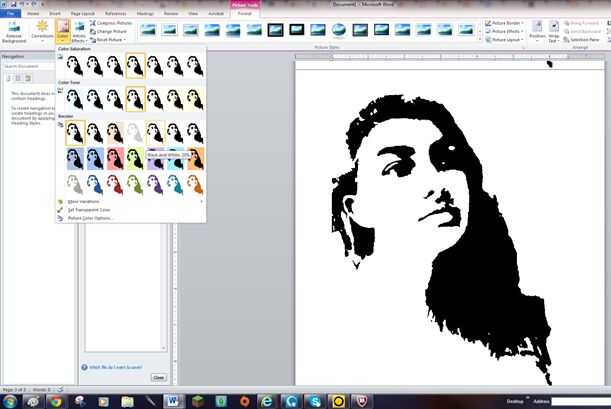Expand More Variations submenu
Image resolution: width=611 pixels, height=409 pixels.
(x=83, y=201)
